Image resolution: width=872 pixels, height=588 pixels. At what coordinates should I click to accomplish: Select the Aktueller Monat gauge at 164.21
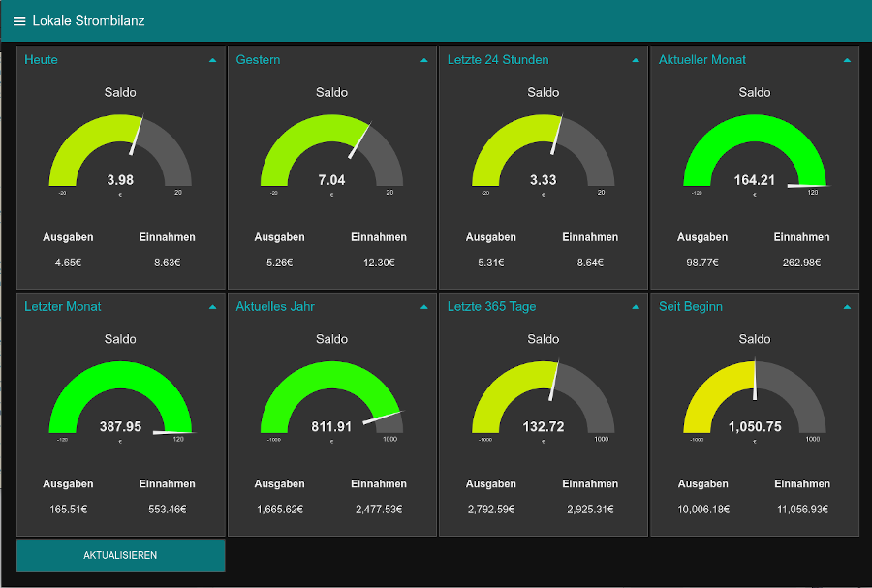[x=755, y=153]
